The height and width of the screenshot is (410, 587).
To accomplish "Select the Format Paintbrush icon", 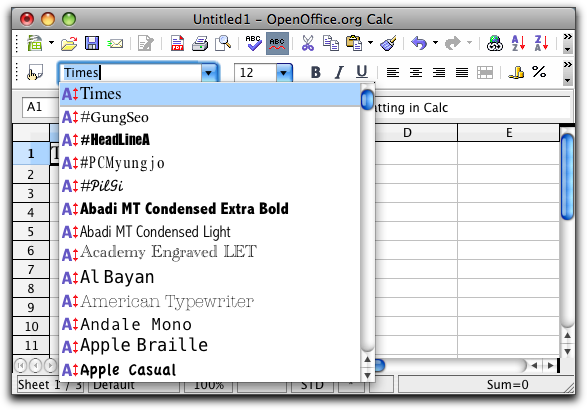I will (388, 43).
